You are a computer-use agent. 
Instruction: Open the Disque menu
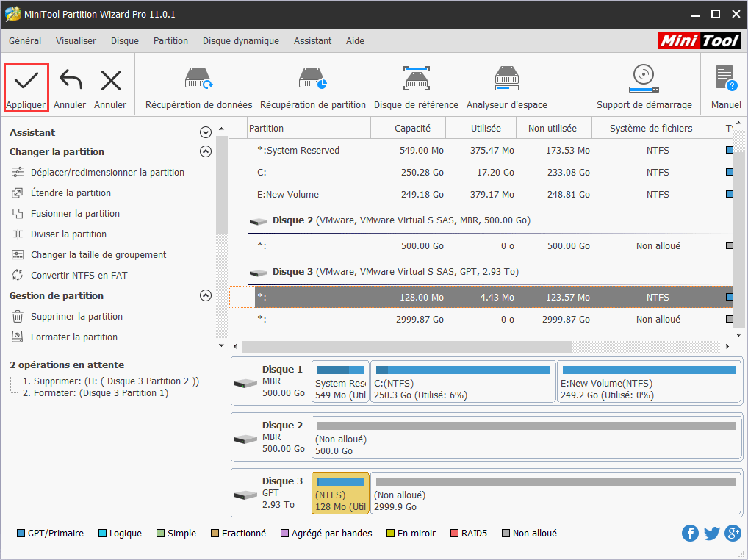(124, 41)
